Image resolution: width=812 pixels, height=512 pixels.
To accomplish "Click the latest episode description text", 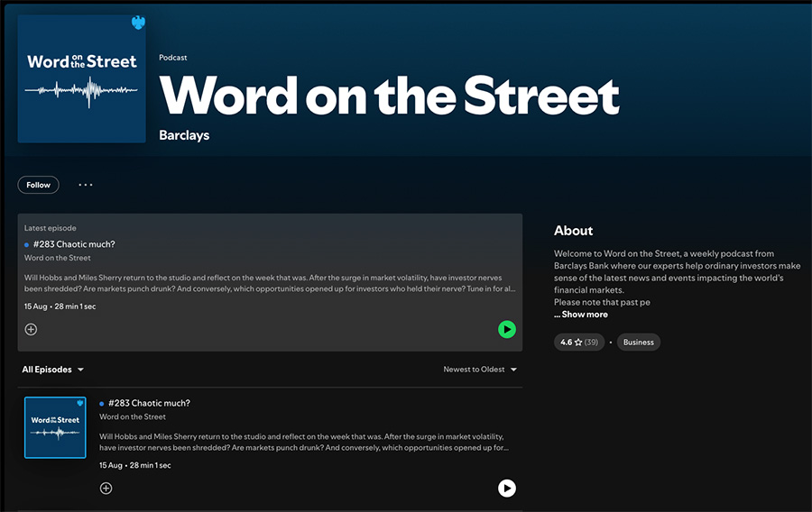I will tap(271, 283).
